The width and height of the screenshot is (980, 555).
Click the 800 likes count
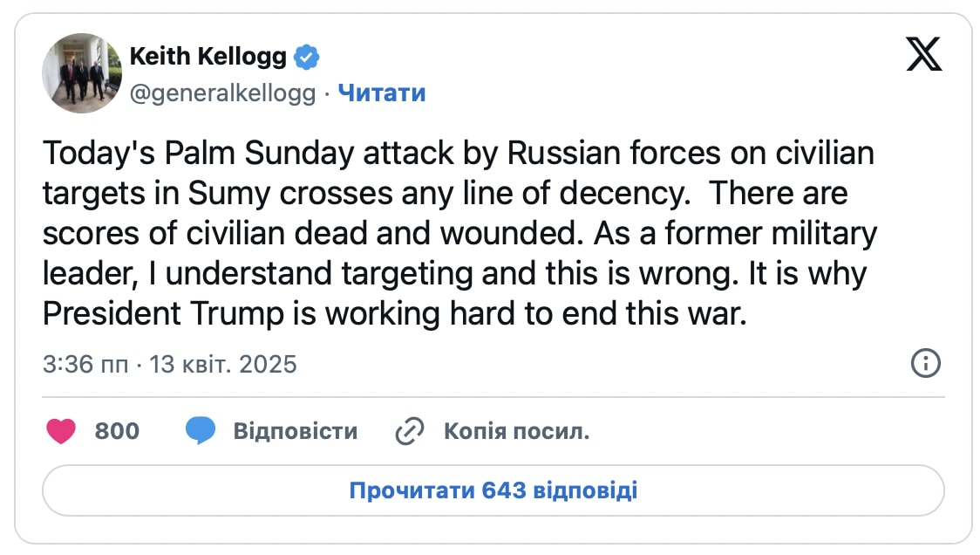(x=117, y=431)
